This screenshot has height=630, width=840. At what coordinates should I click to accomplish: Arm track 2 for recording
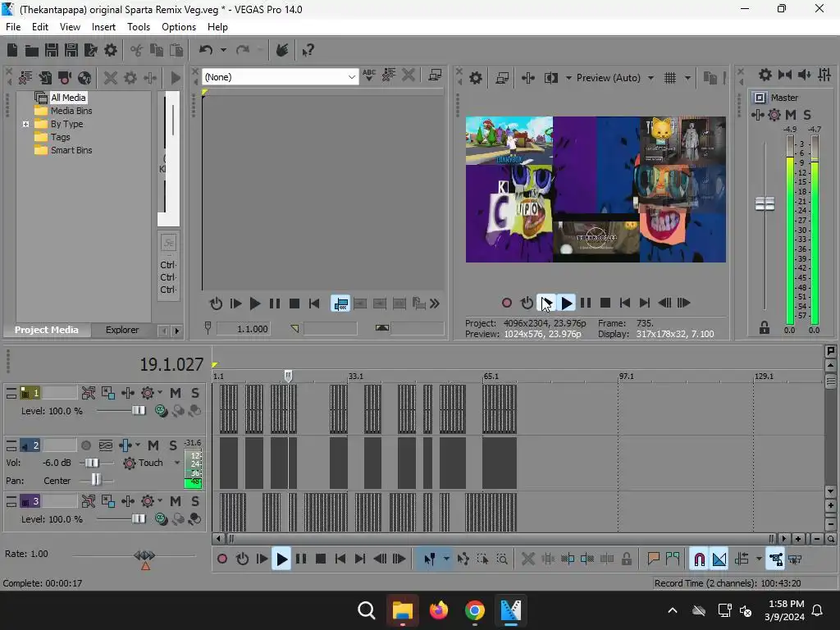[85, 445]
